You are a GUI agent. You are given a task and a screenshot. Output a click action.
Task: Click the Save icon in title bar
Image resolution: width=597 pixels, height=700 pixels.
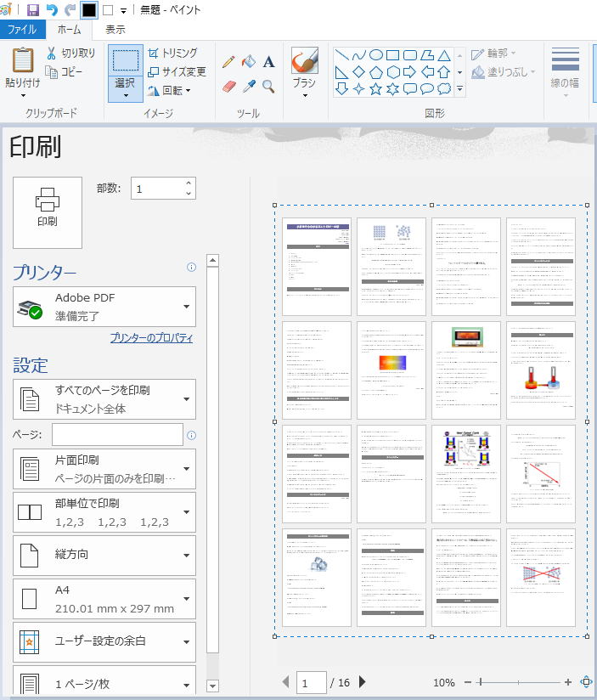coord(33,10)
